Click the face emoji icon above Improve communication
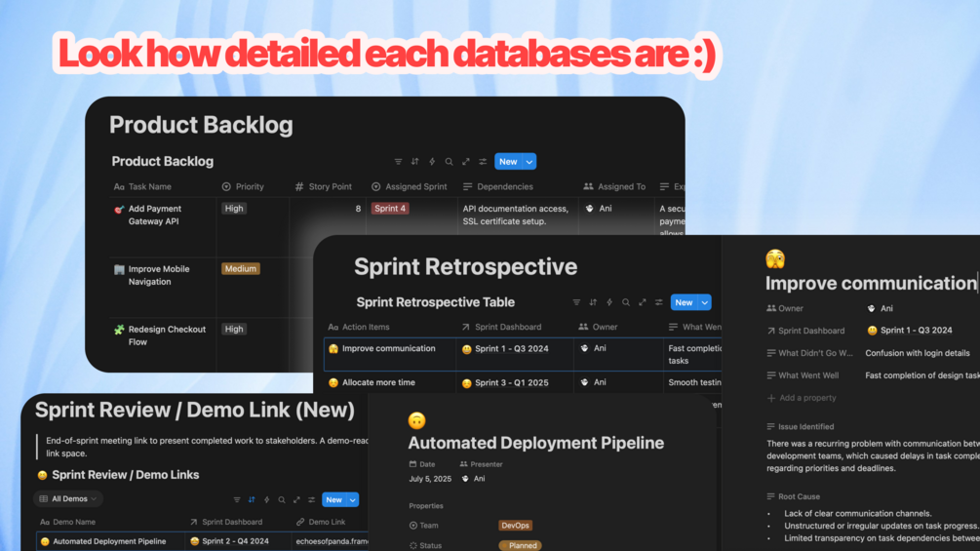This screenshot has width=980, height=551. click(x=775, y=258)
